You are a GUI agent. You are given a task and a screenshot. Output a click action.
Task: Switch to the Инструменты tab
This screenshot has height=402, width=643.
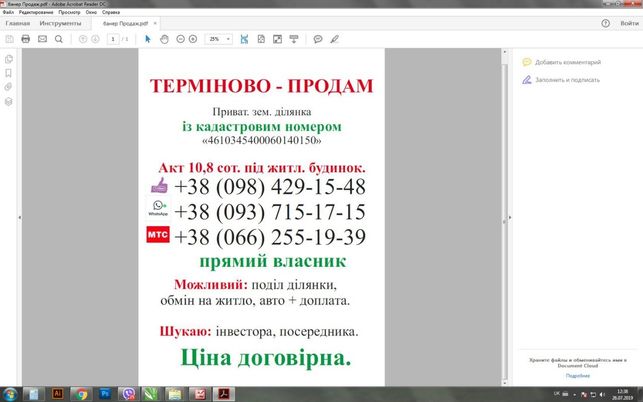(x=60, y=23)
